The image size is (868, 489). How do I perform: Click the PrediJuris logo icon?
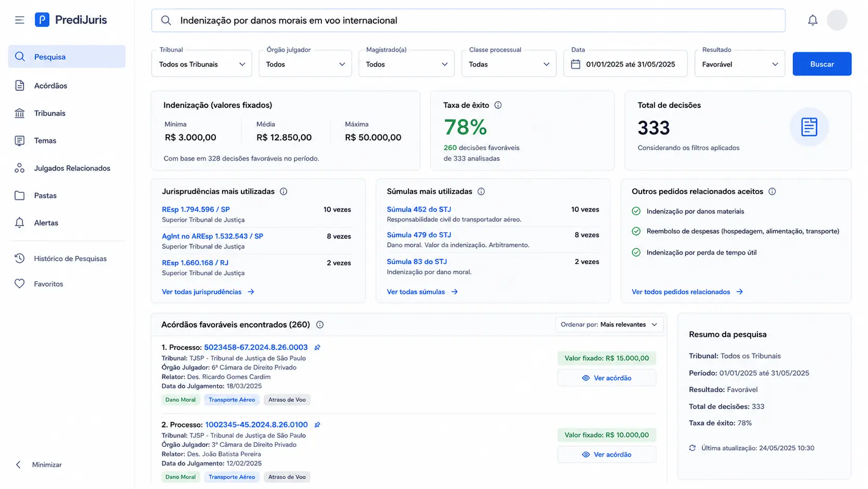[42, 20]
